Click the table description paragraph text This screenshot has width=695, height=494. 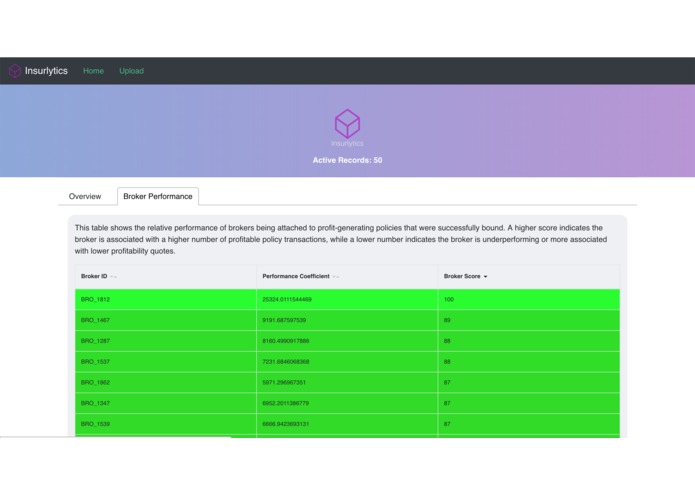pos(340,239)
